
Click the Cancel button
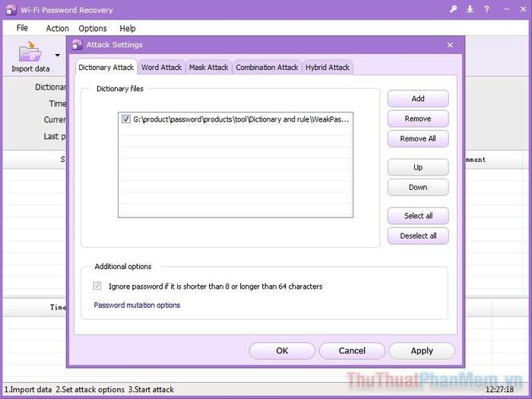(x=352, y=350)
